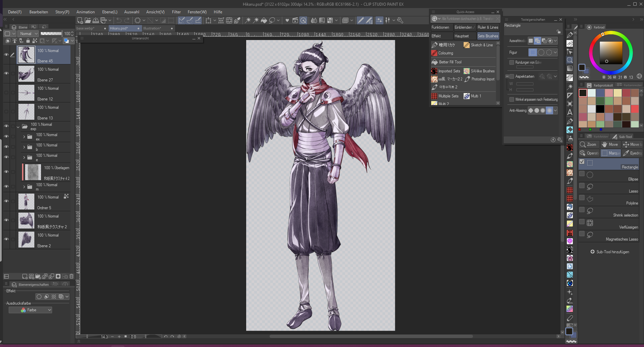This screenshot has width=644, height=347.
Task: Collapse the exp layer folder
Action: (18, 127)
